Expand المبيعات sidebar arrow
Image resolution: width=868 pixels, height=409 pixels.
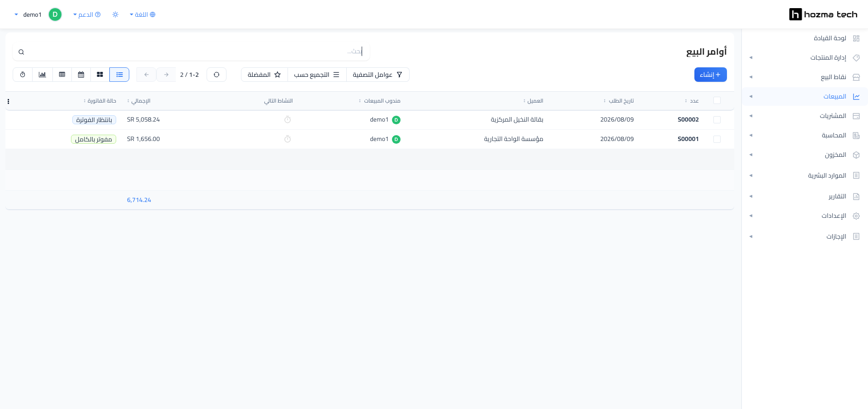(x=751, y=97)
